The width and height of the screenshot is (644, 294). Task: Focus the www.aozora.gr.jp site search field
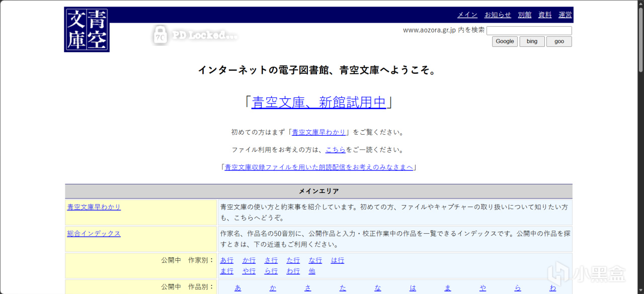529,30
